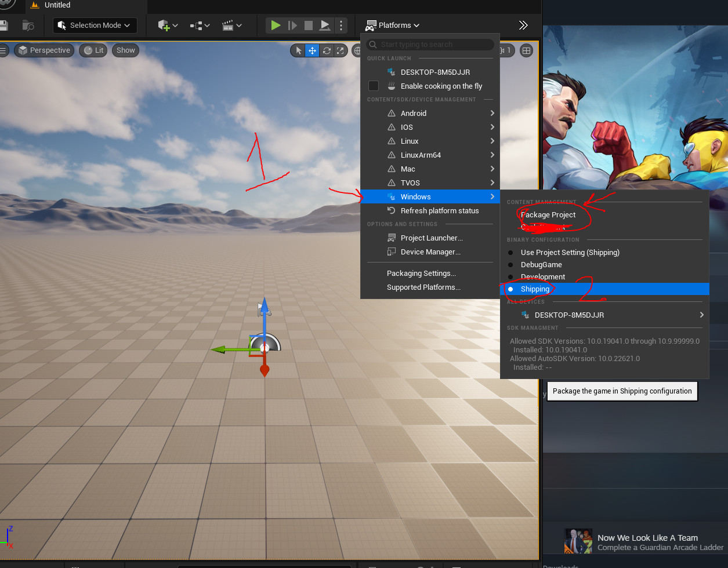The width and height of the screenshot is (728, 568).
Task: Open Supported Platforms settings
Action: pos(430,287)
